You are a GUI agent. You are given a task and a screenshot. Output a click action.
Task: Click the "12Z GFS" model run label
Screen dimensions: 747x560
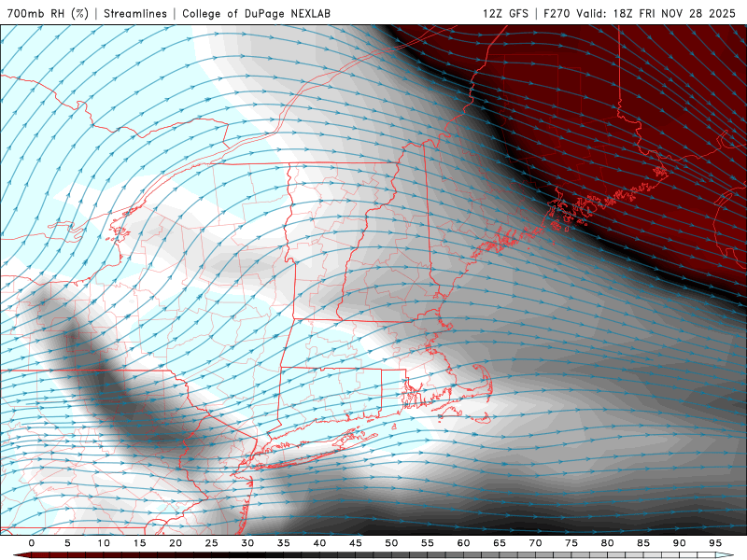pyautogui.click(x=505, y=13)
